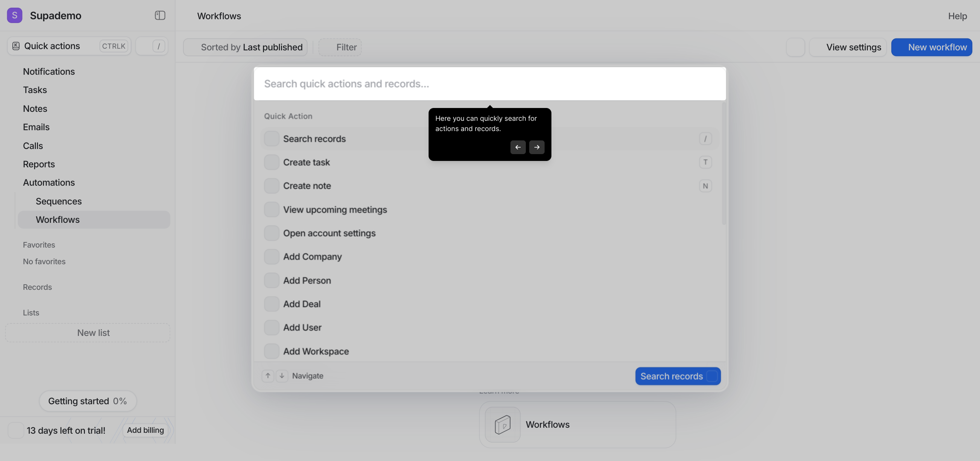The image size is (980, 461).
Task: Click the icon beside Create task
Action: click(x=271, y=162)
